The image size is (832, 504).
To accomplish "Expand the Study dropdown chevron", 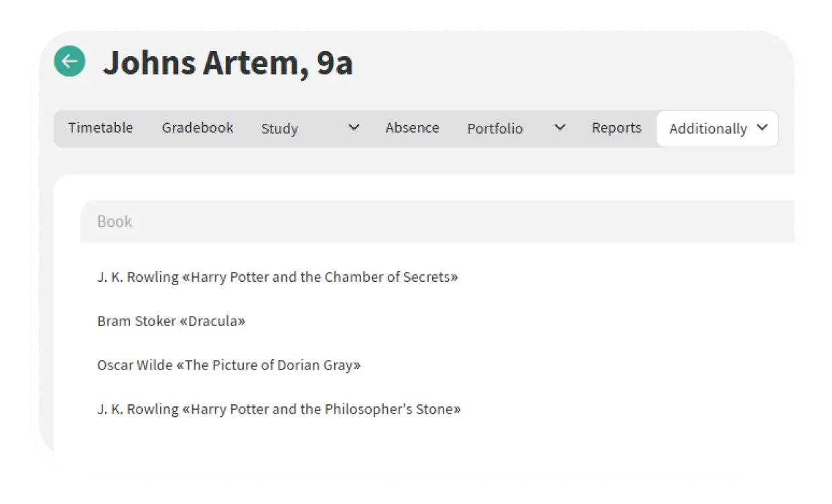I will [x=354, y=128].
